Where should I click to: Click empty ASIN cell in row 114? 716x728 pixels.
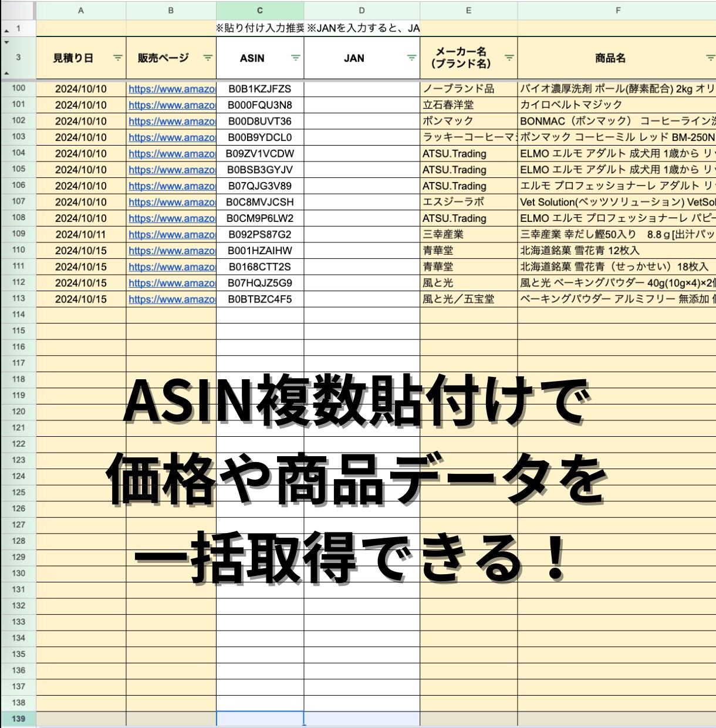[260, 315]
